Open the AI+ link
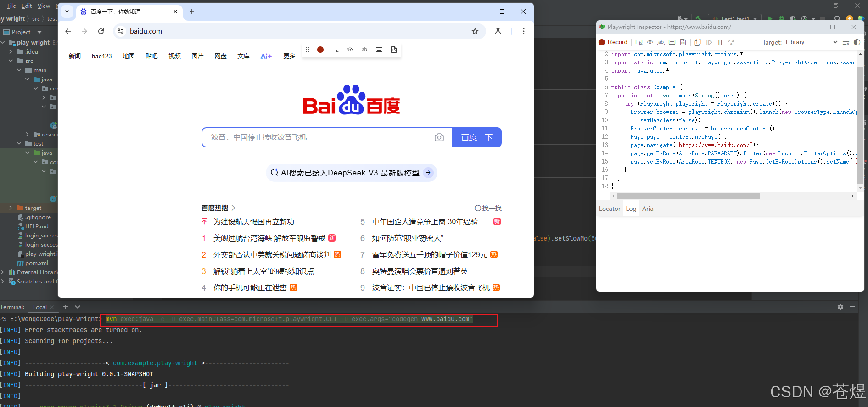The width and height of the screenshot is (868, 407). pyautogui.click(x=266, y=56)
